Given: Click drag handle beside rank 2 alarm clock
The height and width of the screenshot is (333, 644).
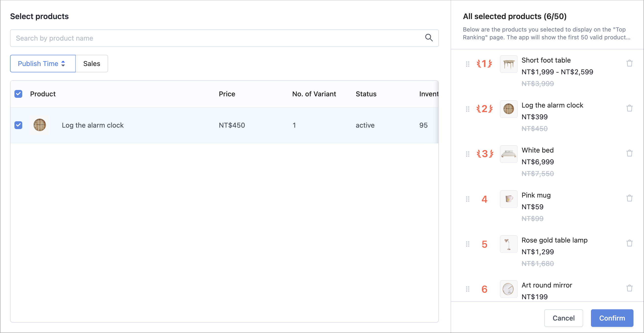Looking at the screenshot, I should pyautogui.click(x=467, y=109).
